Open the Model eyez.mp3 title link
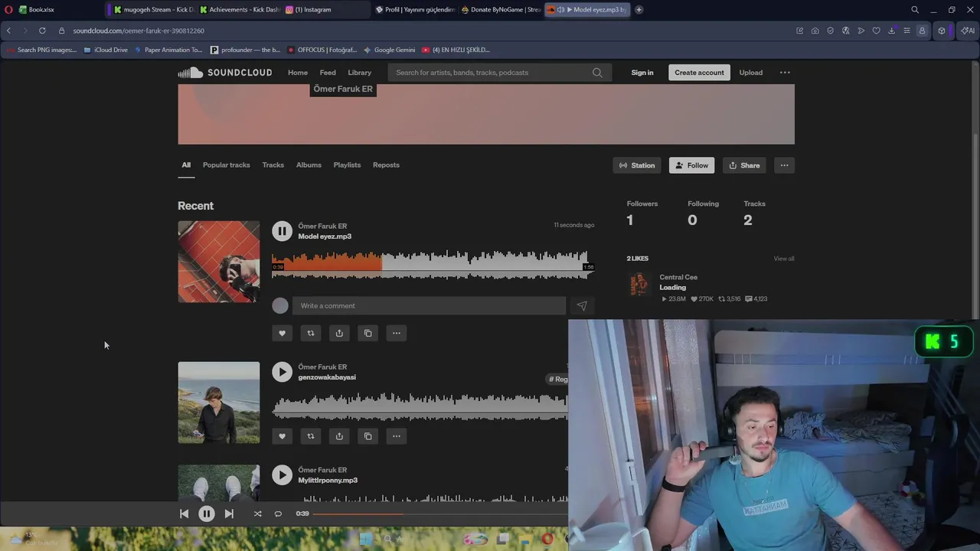This screenshot has height=551, width=980. click(325, 236)
